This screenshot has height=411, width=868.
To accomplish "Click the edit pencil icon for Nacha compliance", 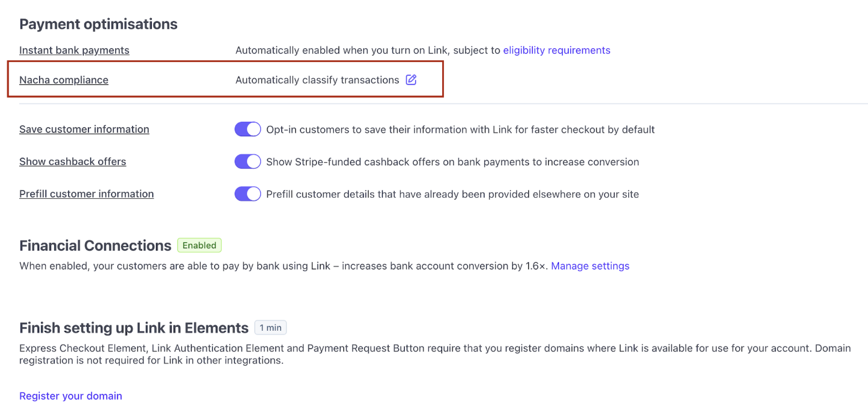I will coord(411,80).
